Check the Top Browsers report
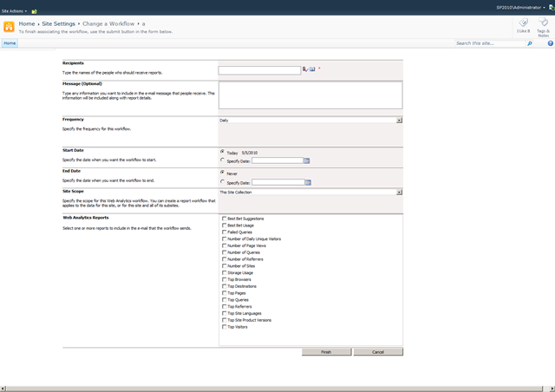Viewport: 555px width, 392px height. pyautogui.click(x=224, y=279)
